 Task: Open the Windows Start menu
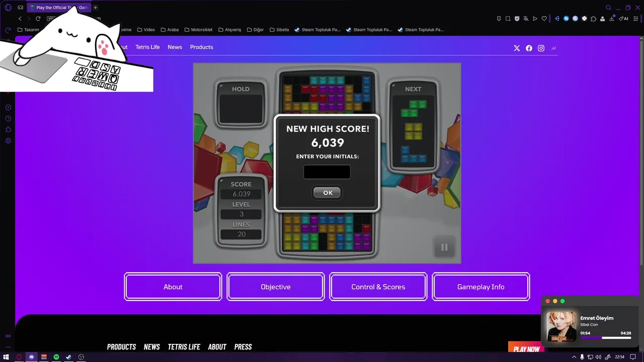tap(7, 357)
